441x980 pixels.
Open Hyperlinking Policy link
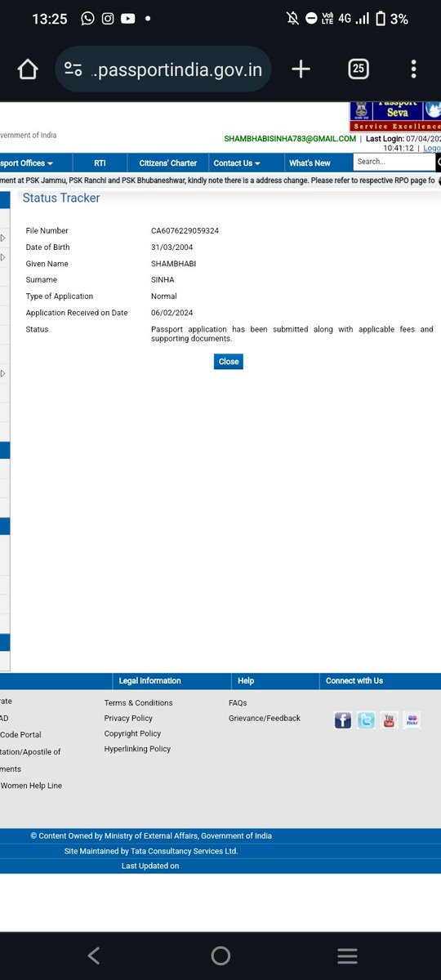click(x=137, y=749)
